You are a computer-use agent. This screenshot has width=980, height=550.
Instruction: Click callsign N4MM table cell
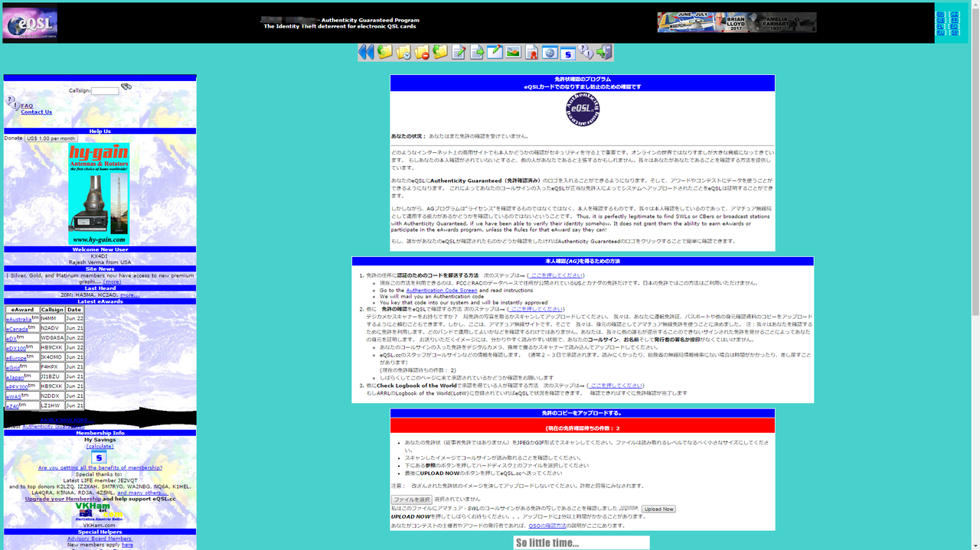52,319
